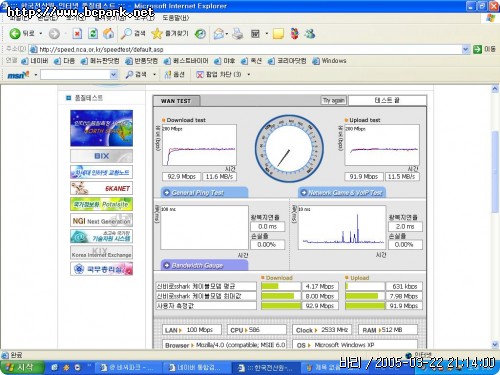Open the Back button history dropdown arrow
The width and height of the screenshot is (500, 375).
point(41,34)
